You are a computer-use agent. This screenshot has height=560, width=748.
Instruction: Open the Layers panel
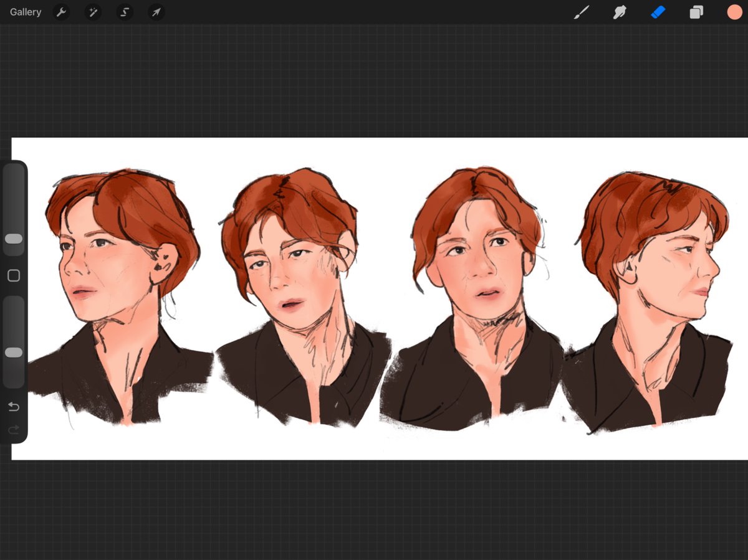pyautogui.click(x=696, y=12)
